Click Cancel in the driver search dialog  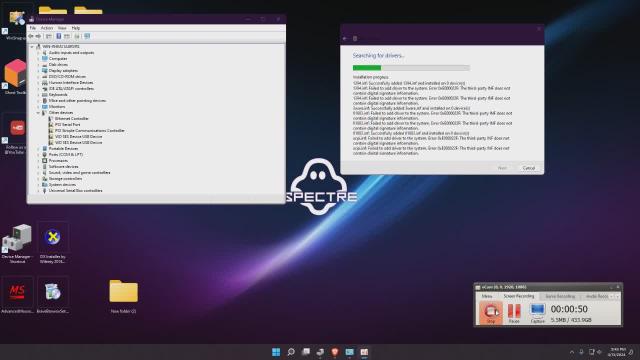(x=529, y=168)
